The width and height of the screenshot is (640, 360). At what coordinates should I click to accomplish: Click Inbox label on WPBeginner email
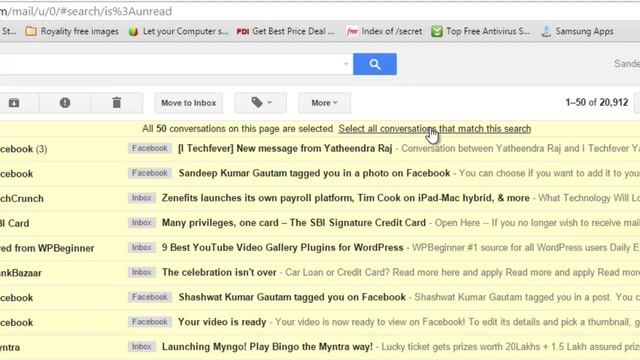coord(142,248)
